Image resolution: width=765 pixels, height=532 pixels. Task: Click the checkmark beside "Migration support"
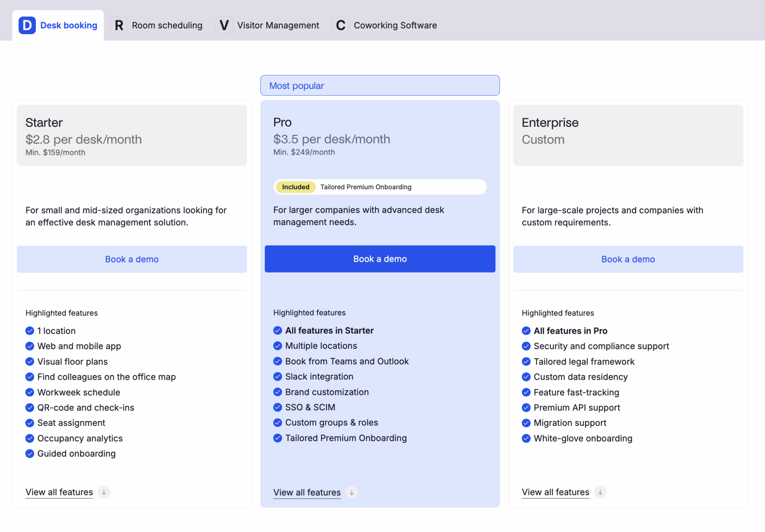(x=526, y=423)
